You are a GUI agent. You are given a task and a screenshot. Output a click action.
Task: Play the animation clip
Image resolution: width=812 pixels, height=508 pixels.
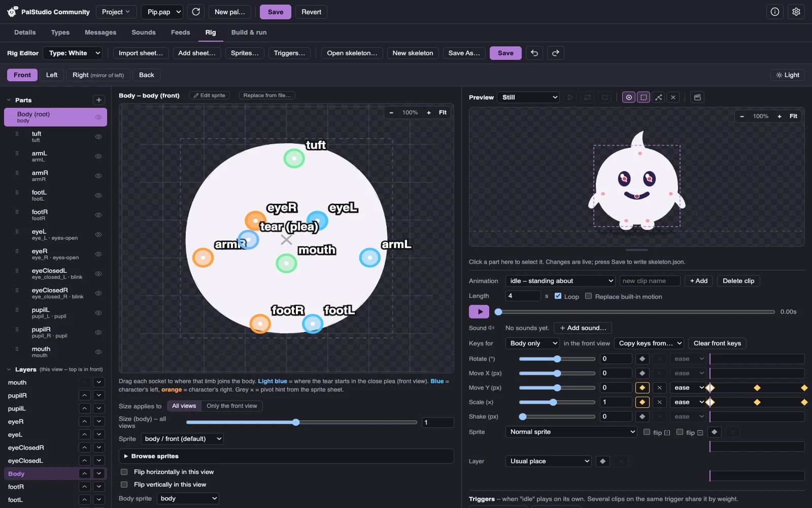point(479,311)
